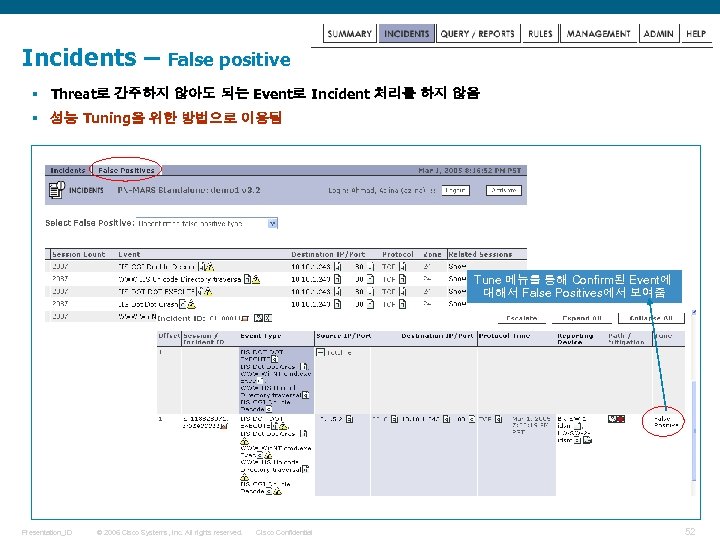The image size is (720, 540).
Task: Click destination IP icon in Directory traversal row
Action: 338,279
